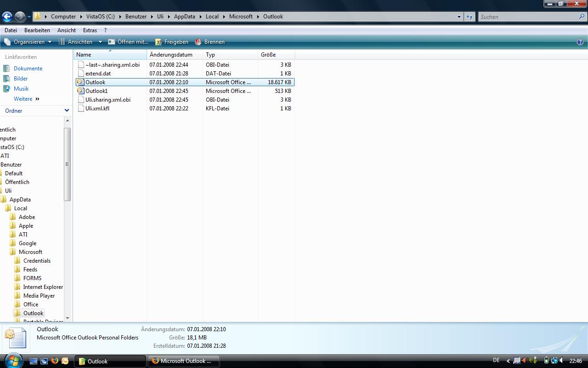
Task: Click the Freigeben share button
Action: coord(172,42)
